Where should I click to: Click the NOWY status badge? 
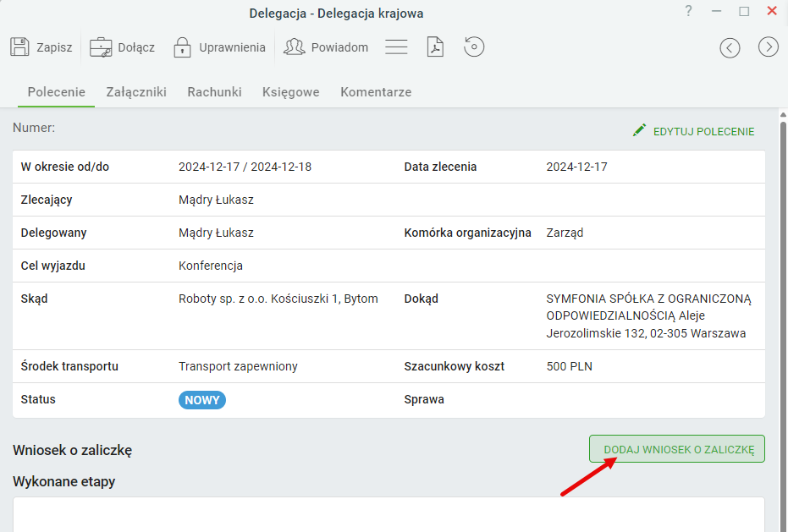coord(202,400)
